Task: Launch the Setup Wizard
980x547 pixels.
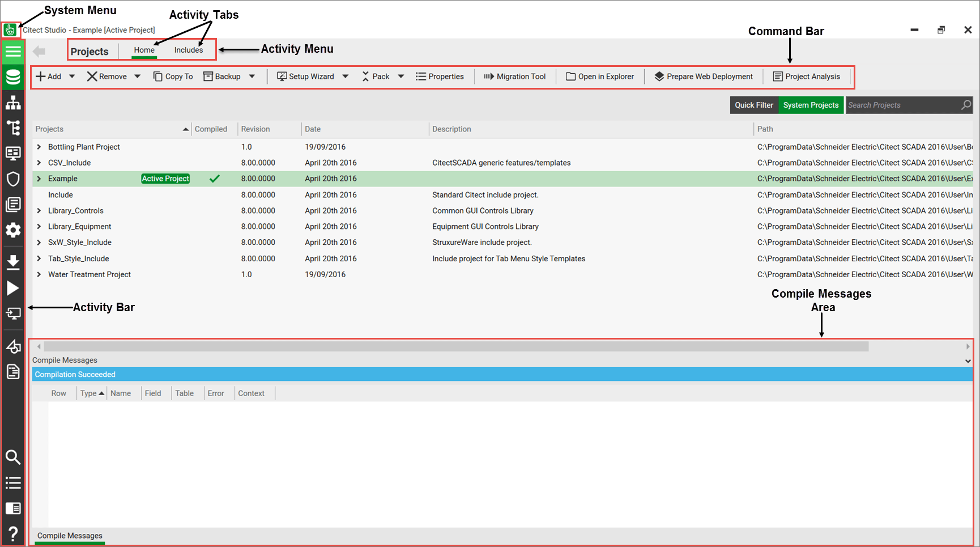Action: (305, 77)
